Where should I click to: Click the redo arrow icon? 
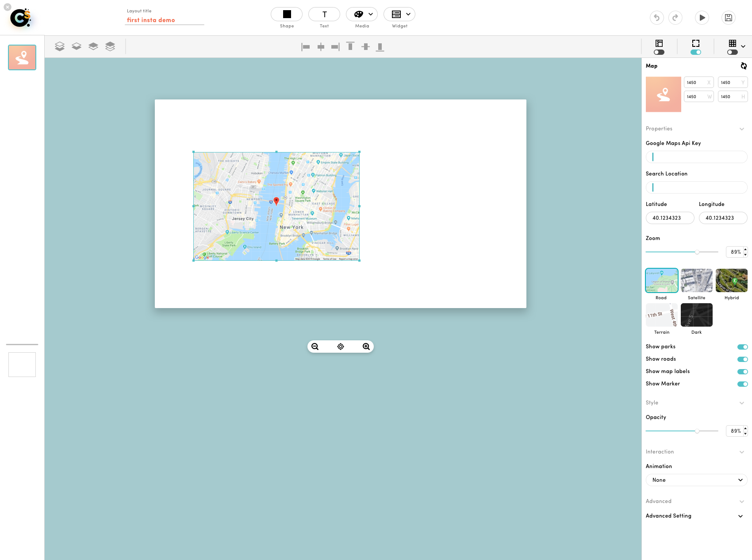point(675,18)
